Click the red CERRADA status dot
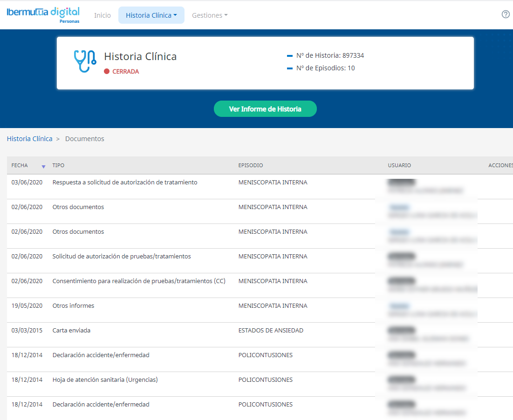 107,72
